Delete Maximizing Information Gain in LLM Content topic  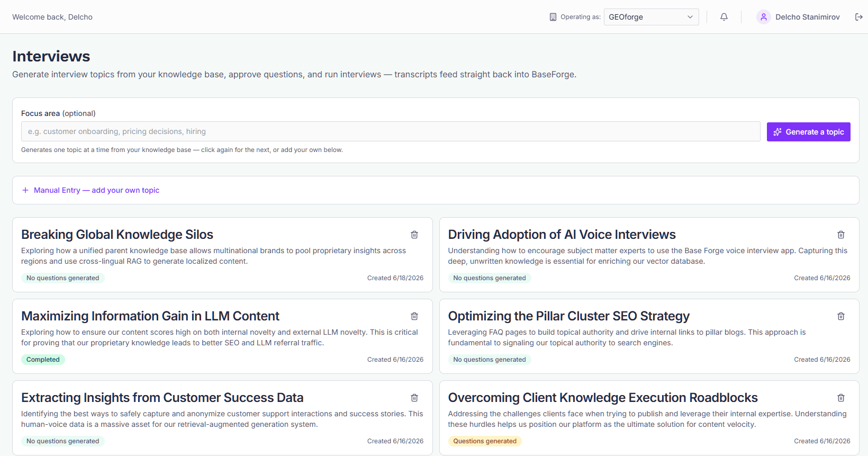414,316
